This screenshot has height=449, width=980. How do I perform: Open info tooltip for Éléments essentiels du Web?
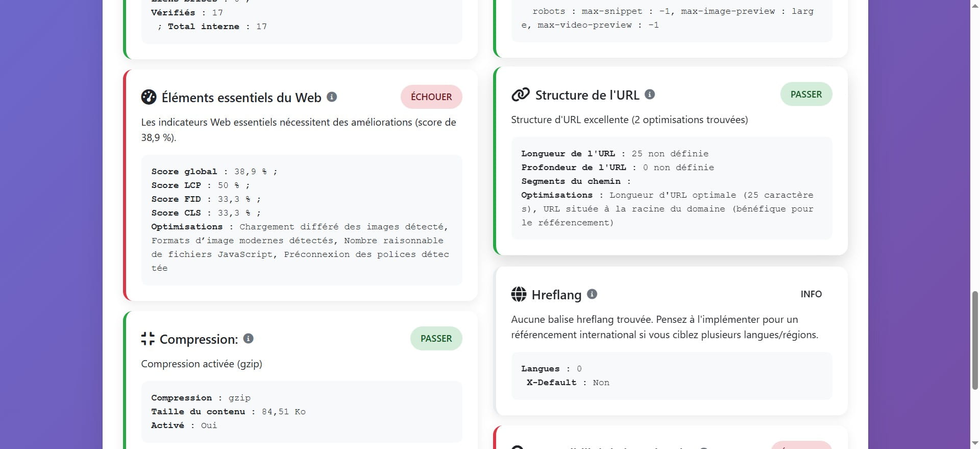point(332,97)
